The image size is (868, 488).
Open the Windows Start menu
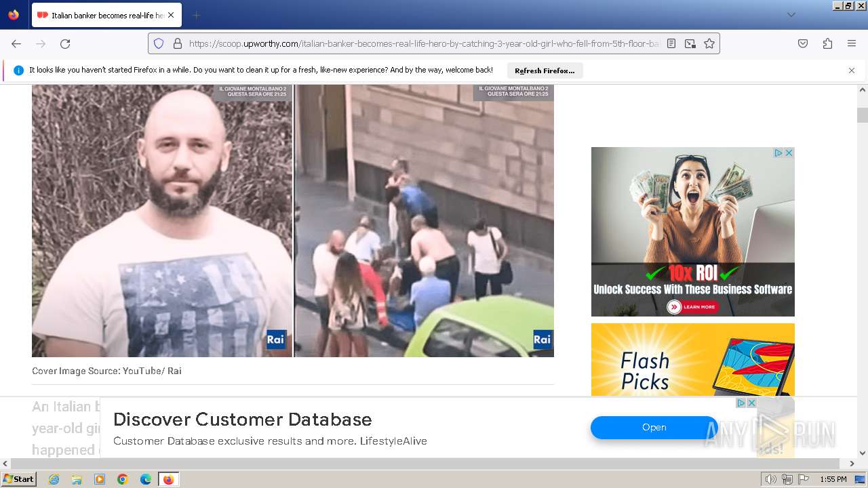(19, 479)
